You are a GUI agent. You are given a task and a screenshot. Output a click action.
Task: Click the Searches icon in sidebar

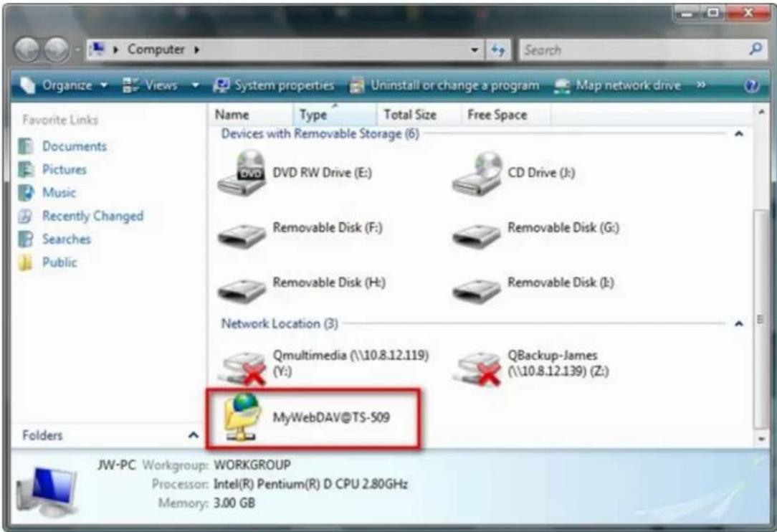[x=26, y=239]
